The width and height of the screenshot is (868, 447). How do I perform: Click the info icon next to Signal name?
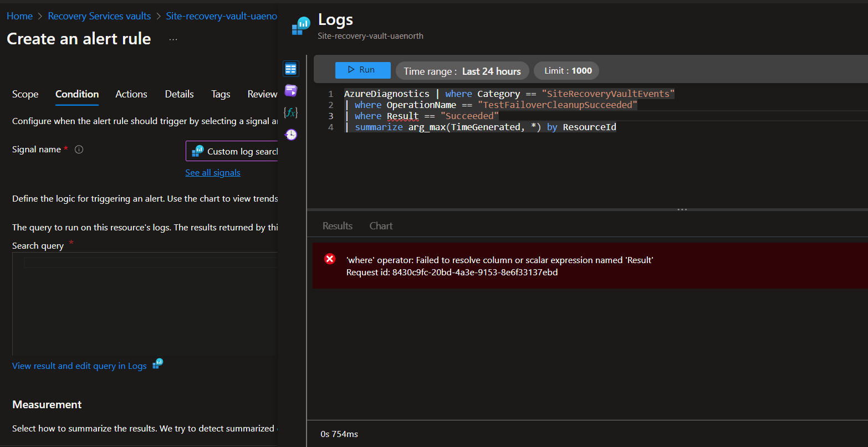(79, 149)
